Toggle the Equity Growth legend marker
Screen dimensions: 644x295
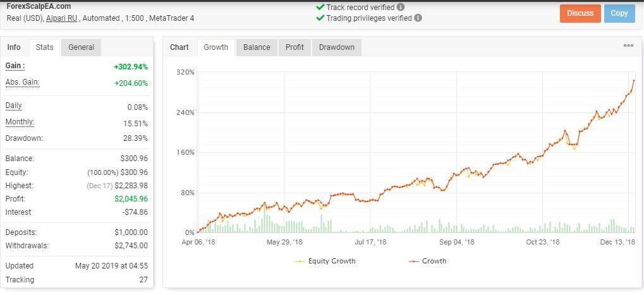(x=300, y=261)
